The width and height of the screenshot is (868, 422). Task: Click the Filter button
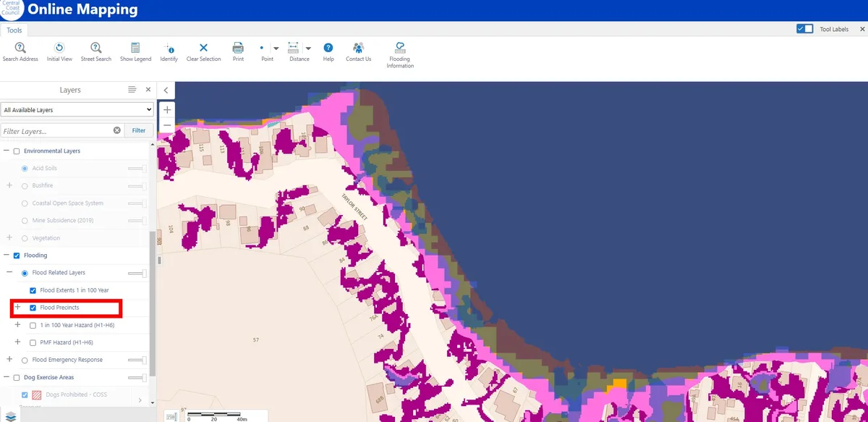point(139,130)
